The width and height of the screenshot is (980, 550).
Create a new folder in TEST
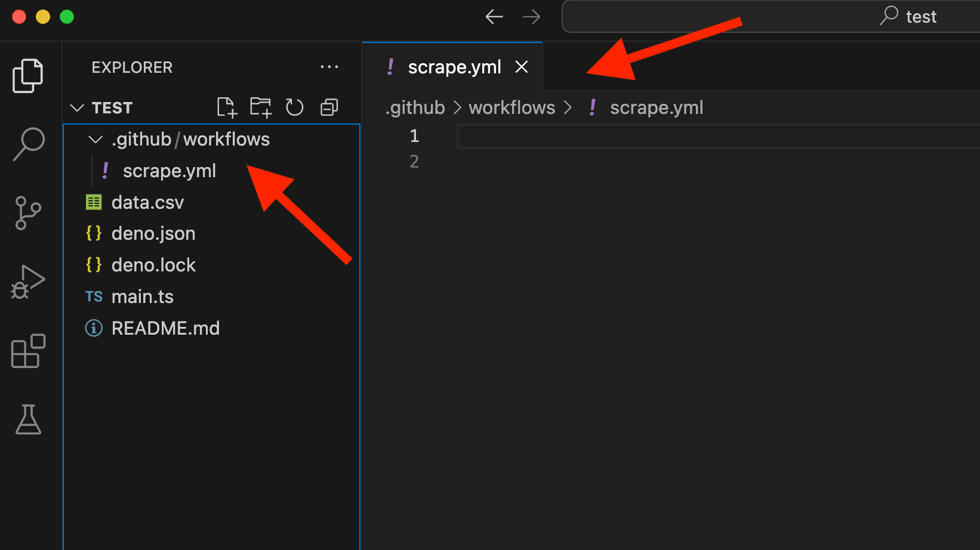pos(261,107)
